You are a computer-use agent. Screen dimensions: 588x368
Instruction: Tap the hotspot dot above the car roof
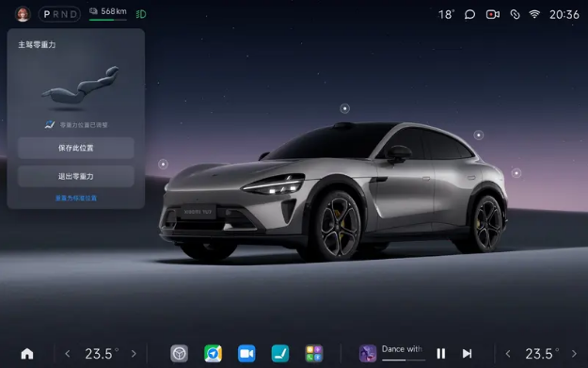[x=344, y=108]
